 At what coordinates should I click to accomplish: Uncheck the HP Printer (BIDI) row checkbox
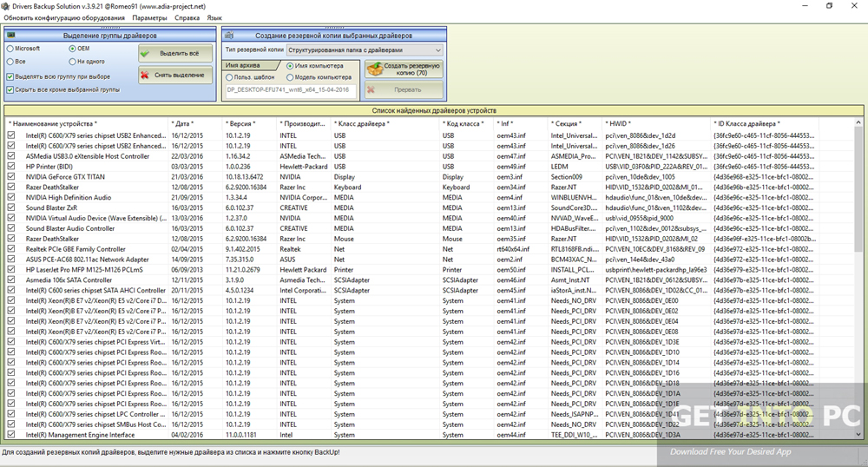(x=11, y=166)
